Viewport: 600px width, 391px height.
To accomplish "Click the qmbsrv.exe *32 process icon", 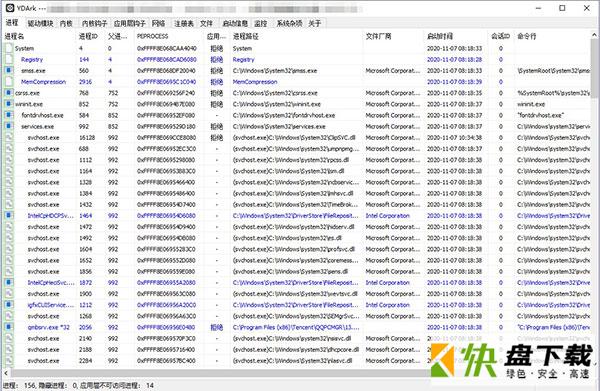I will [x=9, y=327].
